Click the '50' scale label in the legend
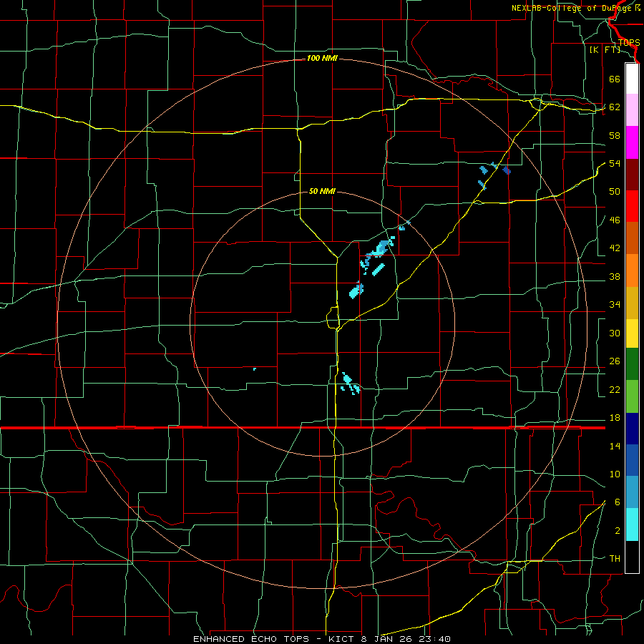Viewport: 644px width, 644px height. (615, 192)
